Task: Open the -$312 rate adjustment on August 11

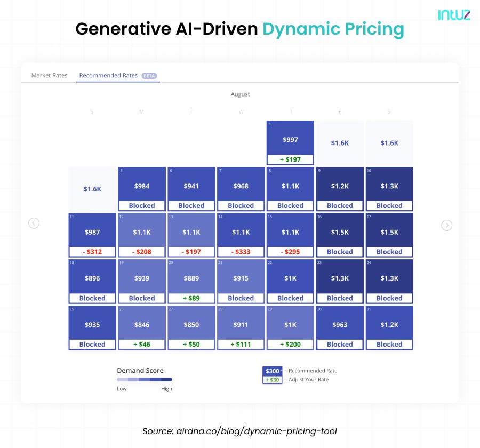Action: (x=92, y=252)
